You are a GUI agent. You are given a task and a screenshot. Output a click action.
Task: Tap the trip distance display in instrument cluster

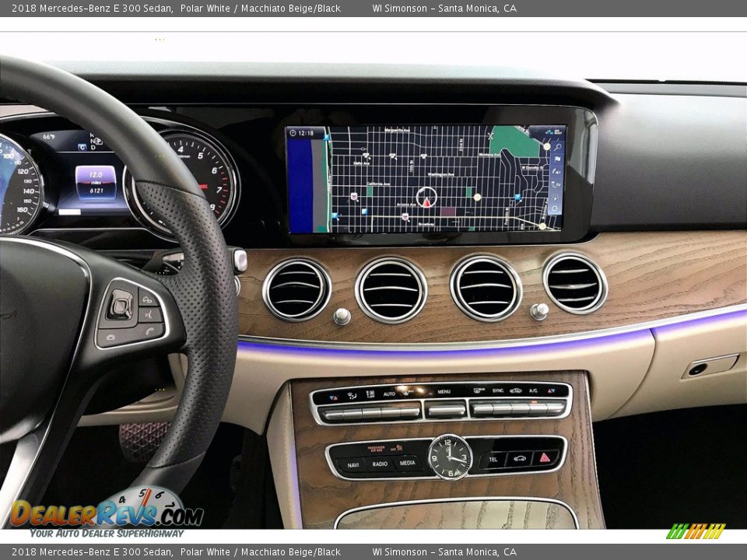[96, 182]
